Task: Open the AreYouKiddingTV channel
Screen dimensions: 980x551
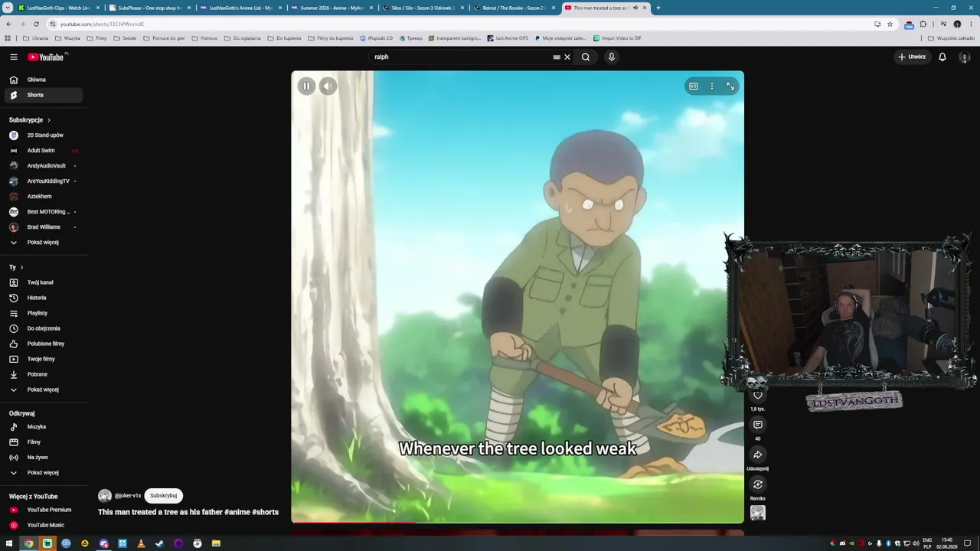Action: [x=43, y=181]
